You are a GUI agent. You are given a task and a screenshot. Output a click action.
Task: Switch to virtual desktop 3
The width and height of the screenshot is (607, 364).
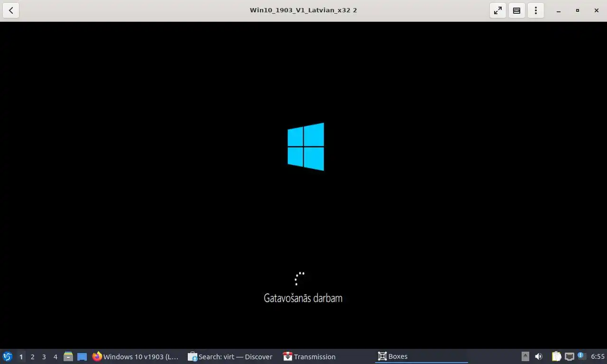tap(44, 356)
